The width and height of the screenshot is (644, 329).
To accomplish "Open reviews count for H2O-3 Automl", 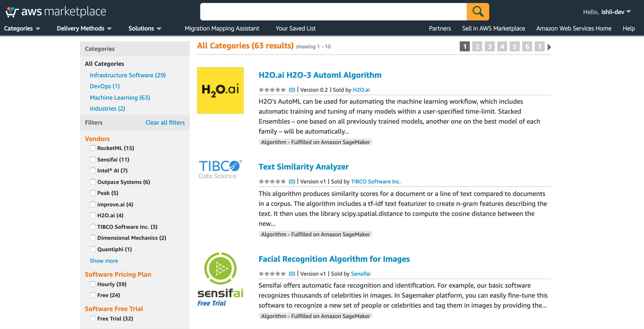I will pyautogui.click(x=292, y=90).
